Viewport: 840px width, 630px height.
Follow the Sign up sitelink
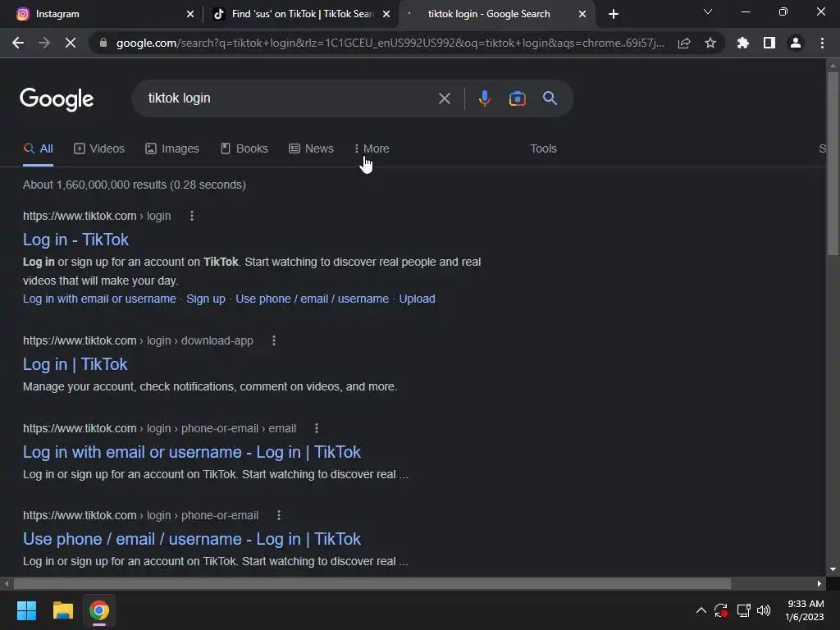pos(206,299)
